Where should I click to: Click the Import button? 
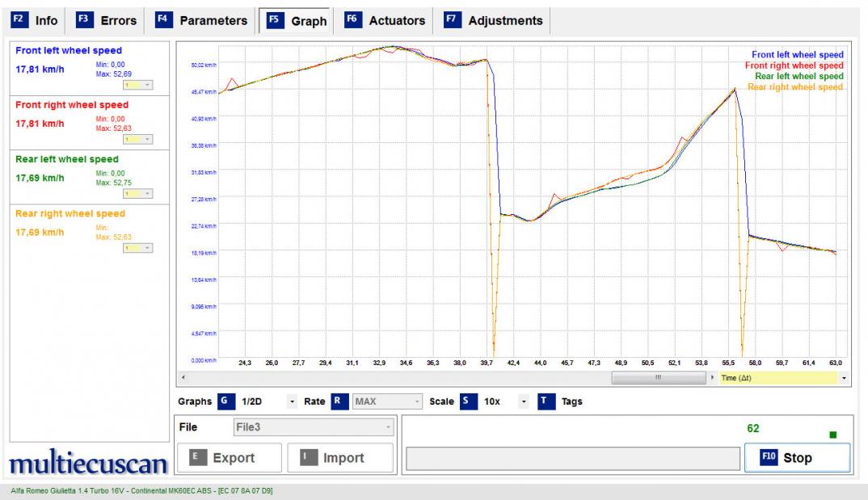pos(340,457)
